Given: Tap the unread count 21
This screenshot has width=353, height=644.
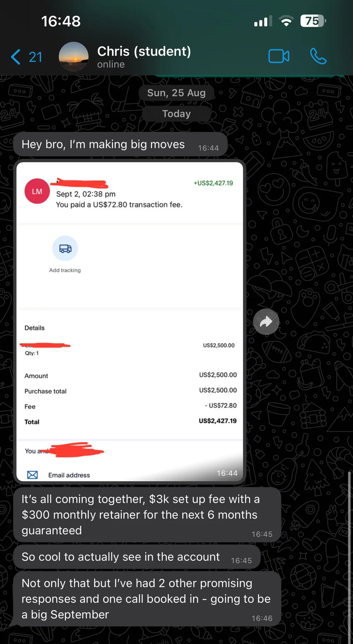Looking at the screenshot, I should coord(36,57).
